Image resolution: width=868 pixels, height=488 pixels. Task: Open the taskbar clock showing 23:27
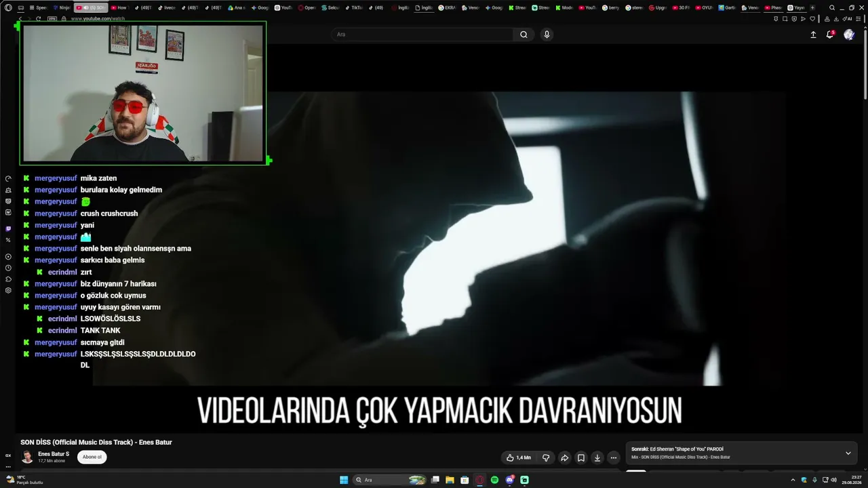tap(853, 480)
